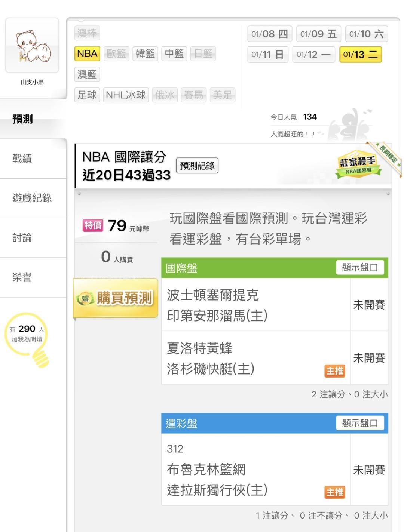Click the cat avatar profile picture

[32, 45]
